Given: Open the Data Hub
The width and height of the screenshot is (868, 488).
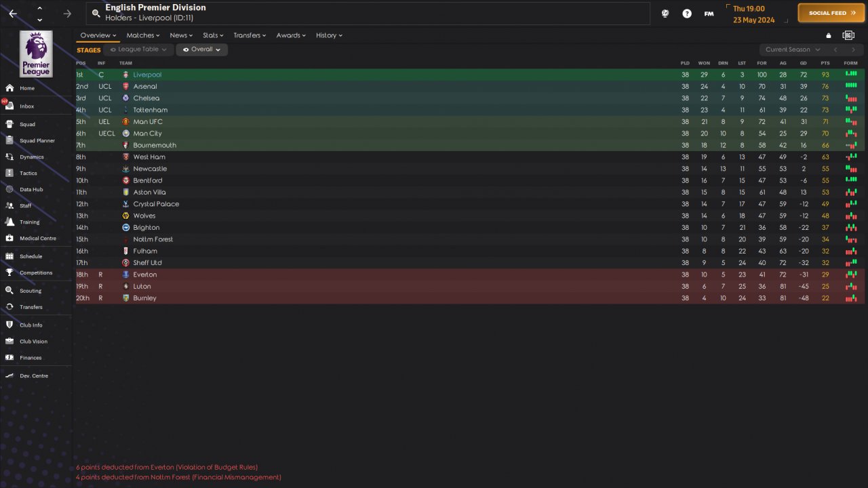Looking at the screenshot, I should [x=31, y=190].
